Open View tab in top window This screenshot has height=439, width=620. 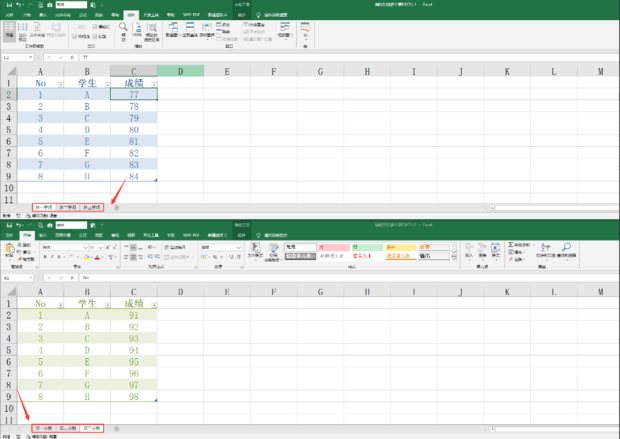point(131,15)
